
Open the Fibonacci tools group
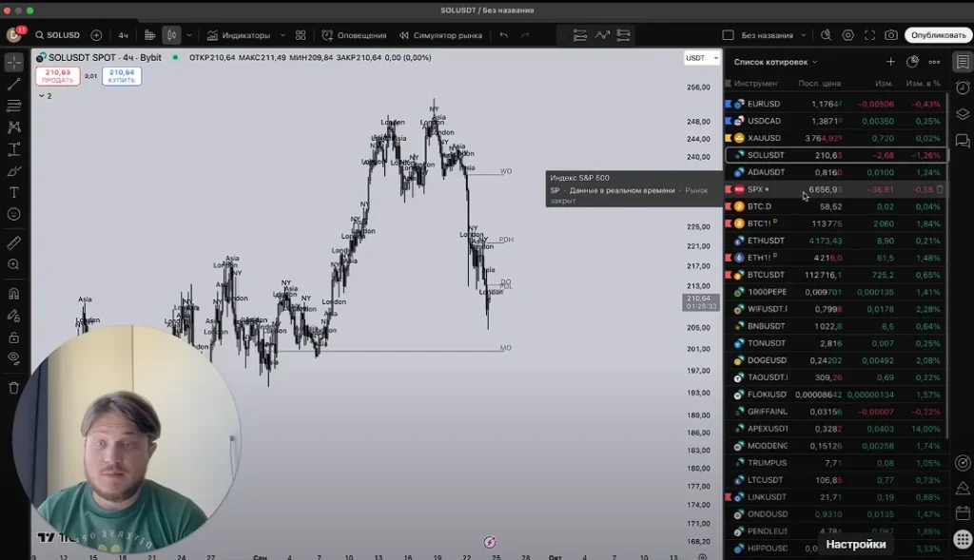pos(13,106)
